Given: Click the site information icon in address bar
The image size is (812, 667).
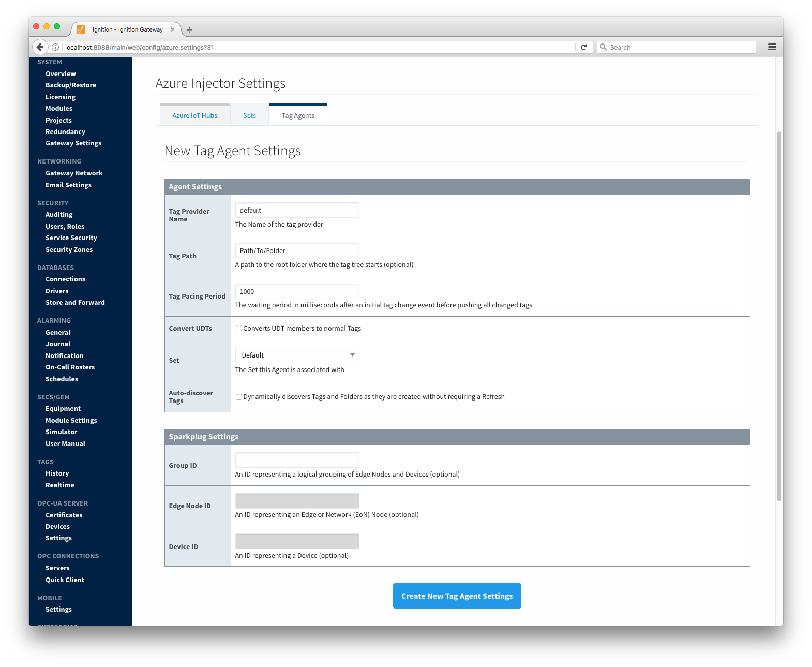Looking at the screenshot, I should pyautogui.click(x=55, y=47).
